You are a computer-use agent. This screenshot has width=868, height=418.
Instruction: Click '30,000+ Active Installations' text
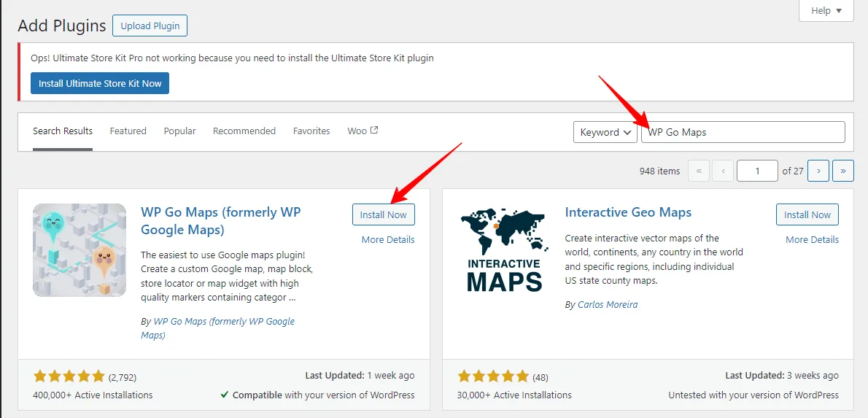coord(514,395)
